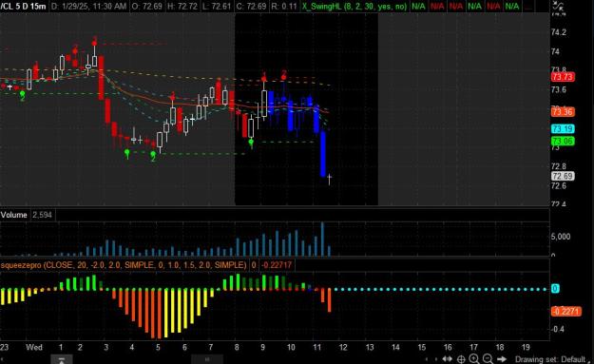Click the orange -0.2271 squeeze value bubble
Screen dimensions: 594x364
(565, 312)
